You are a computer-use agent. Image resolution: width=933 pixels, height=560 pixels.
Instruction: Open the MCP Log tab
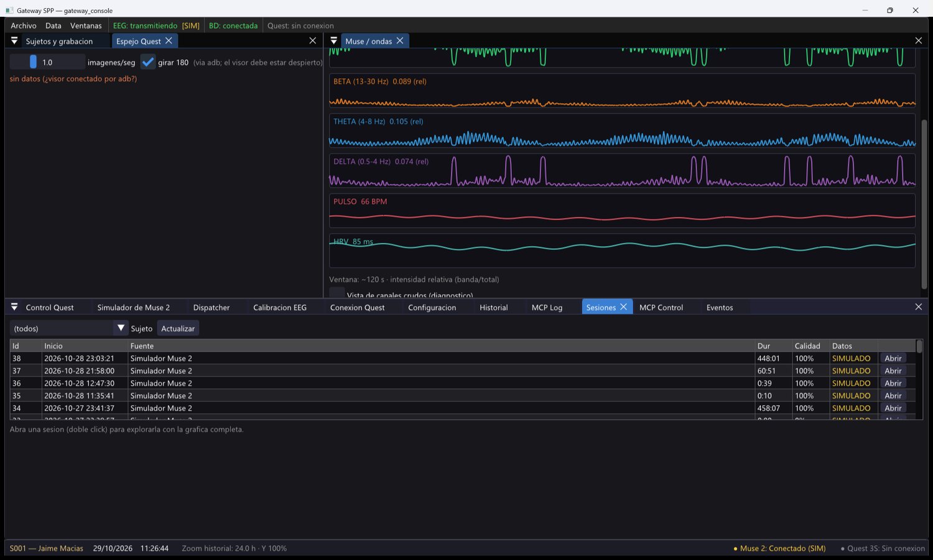point(547,308)
